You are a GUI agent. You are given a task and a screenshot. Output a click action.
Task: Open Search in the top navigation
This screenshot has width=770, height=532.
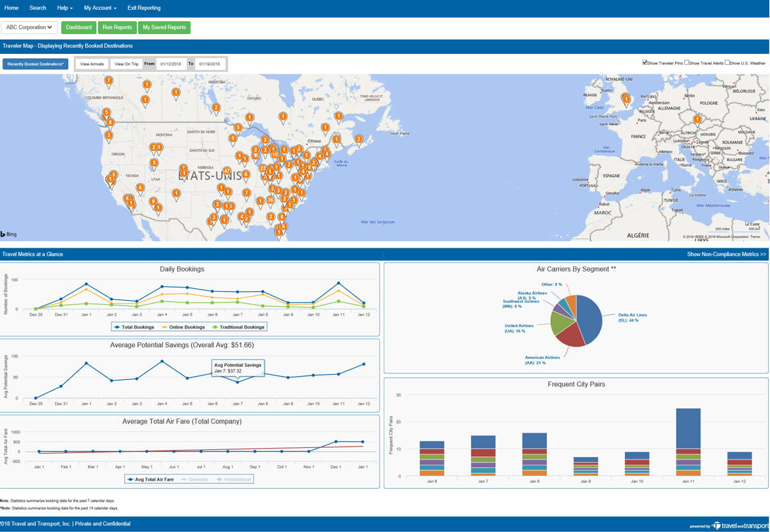pyautogui.click(x=38, y=8)
